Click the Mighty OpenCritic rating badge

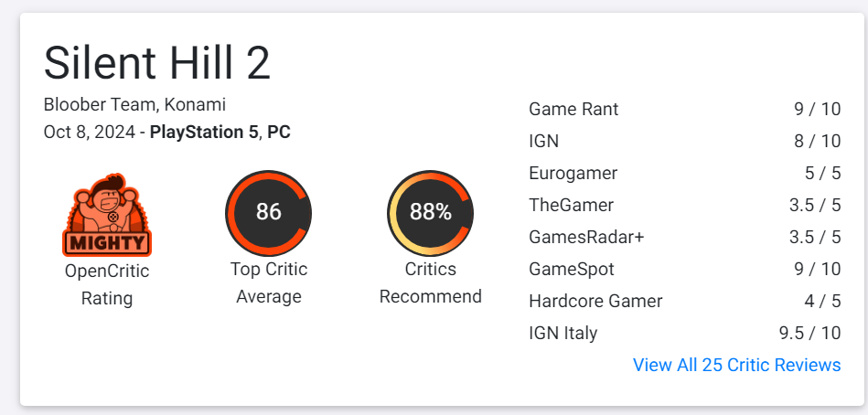[x=107, y=214]
